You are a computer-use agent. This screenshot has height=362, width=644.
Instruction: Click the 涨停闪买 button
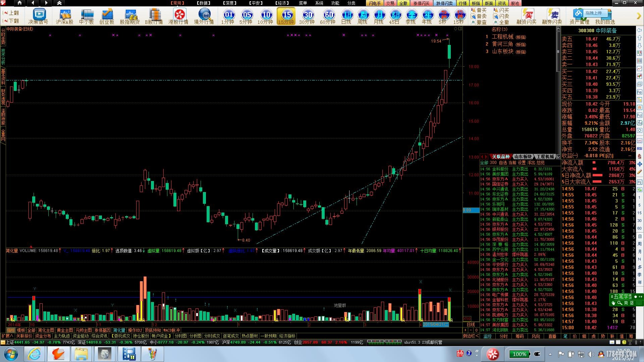[x=421, y=3]
